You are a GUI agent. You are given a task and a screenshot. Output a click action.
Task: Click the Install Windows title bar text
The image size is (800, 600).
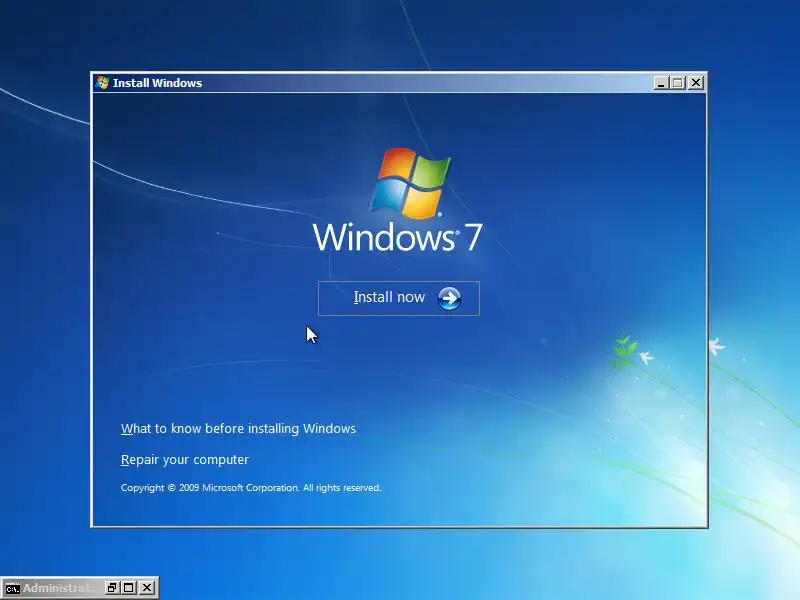click(157, 83)
